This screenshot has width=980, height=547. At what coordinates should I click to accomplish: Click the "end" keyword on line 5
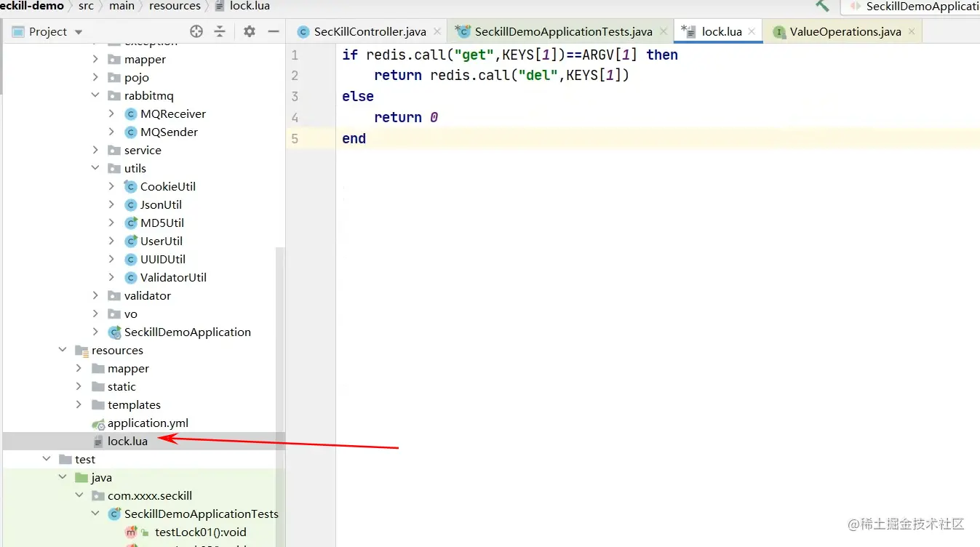pyautogui.click(x=354, y=138)
